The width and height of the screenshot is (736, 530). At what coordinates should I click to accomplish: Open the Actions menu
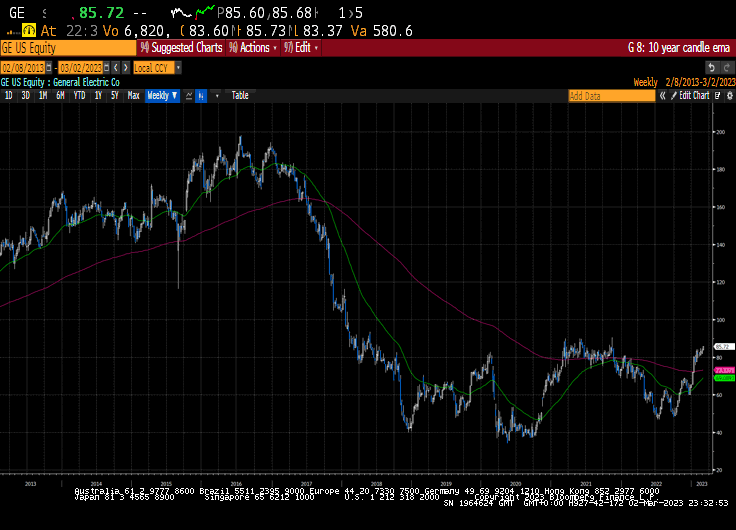coord(253,47)
